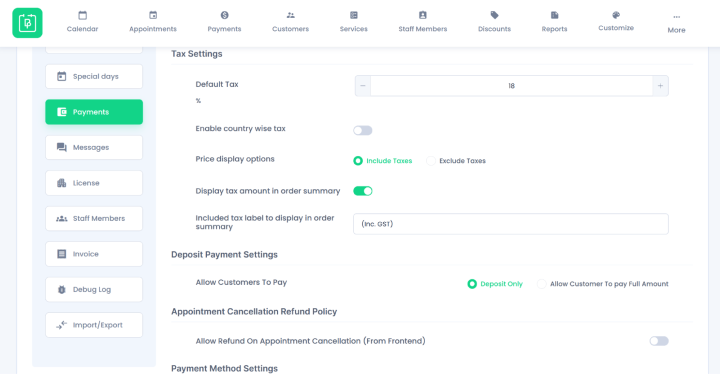
Task: Enable the country wise tax toggle
Action: [363, 130]
